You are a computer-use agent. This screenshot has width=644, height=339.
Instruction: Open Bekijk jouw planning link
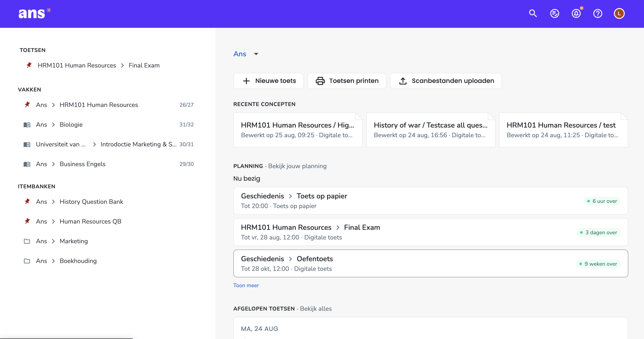tap(297, 166)
